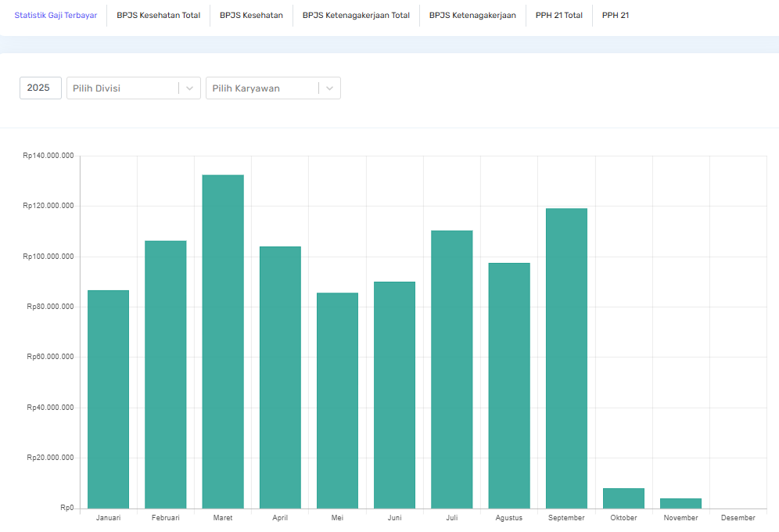
Task: Expand the Pilih Karyawan dropdown arrow
Action: (329, 88)
